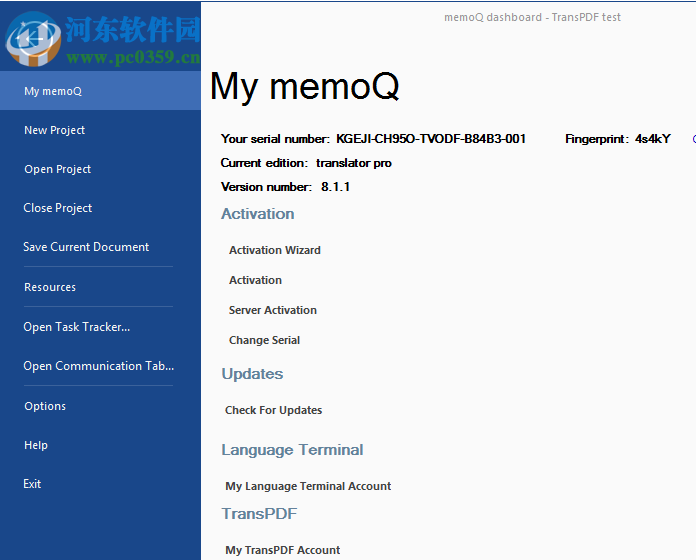Screen dimensions: 696x560
Task: Open My TransPDF Account link
Action: (x=283, y=550)
